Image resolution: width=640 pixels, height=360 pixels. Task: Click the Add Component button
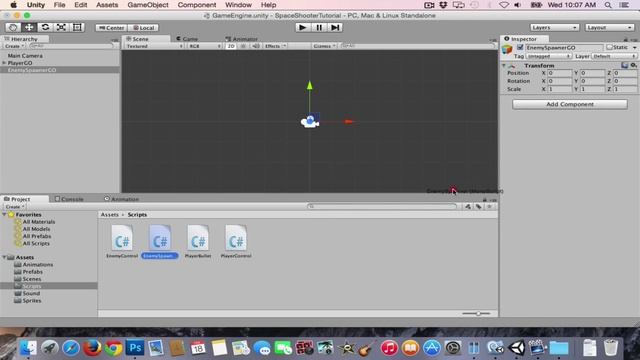[570, 104]
